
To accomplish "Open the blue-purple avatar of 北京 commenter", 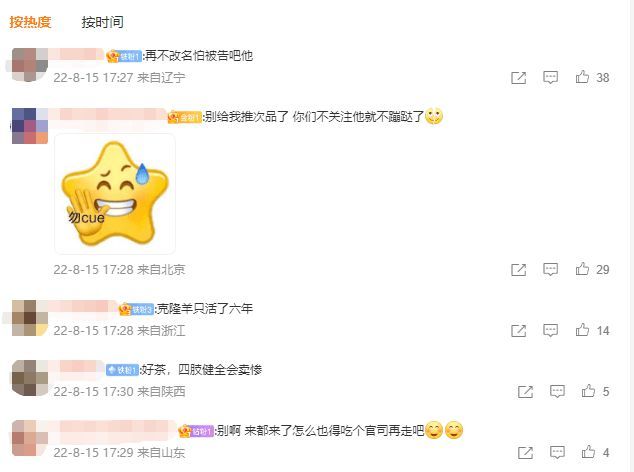I will pos(30,126).
